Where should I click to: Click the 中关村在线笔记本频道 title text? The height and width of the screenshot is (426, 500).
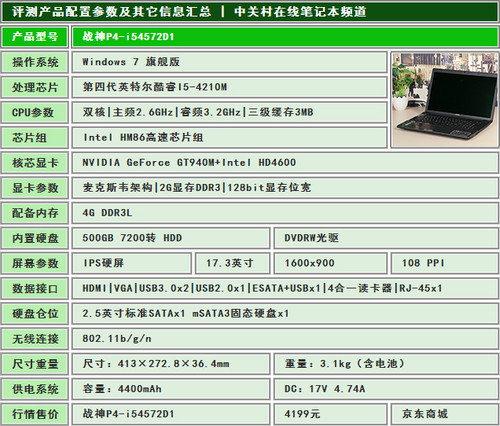pyautogui.click(x=300, y=12)
